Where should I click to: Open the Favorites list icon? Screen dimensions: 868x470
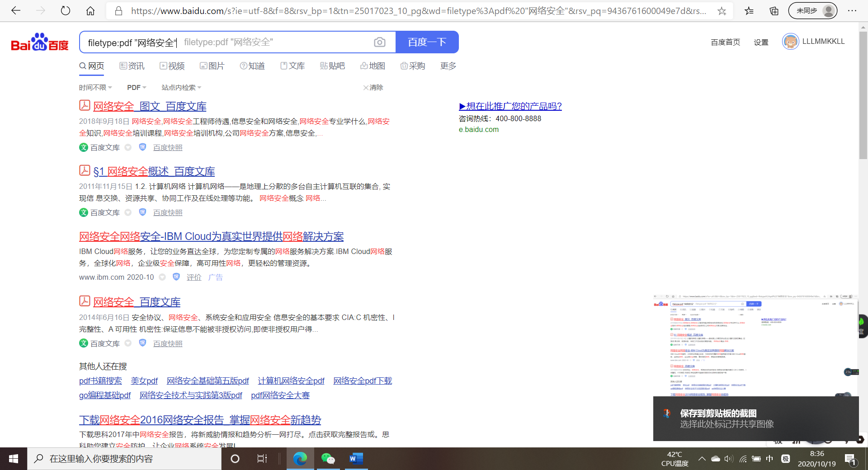click(749, 11)
